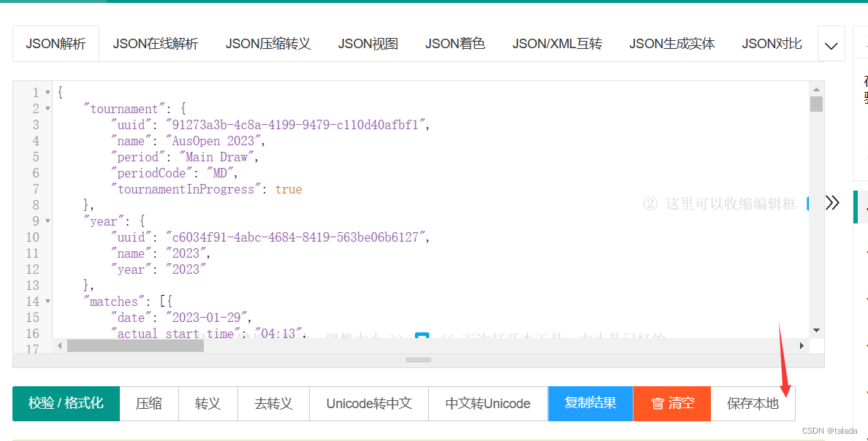The image size is (868, 441).
Task: Collapse the matches array fold arrow
Action: click(x=47, y=302)
